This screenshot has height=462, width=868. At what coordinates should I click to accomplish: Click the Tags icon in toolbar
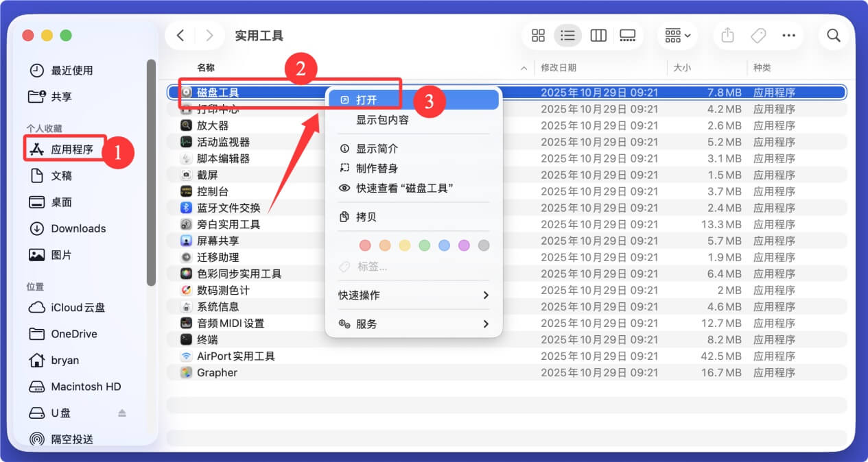coord(758,35)
